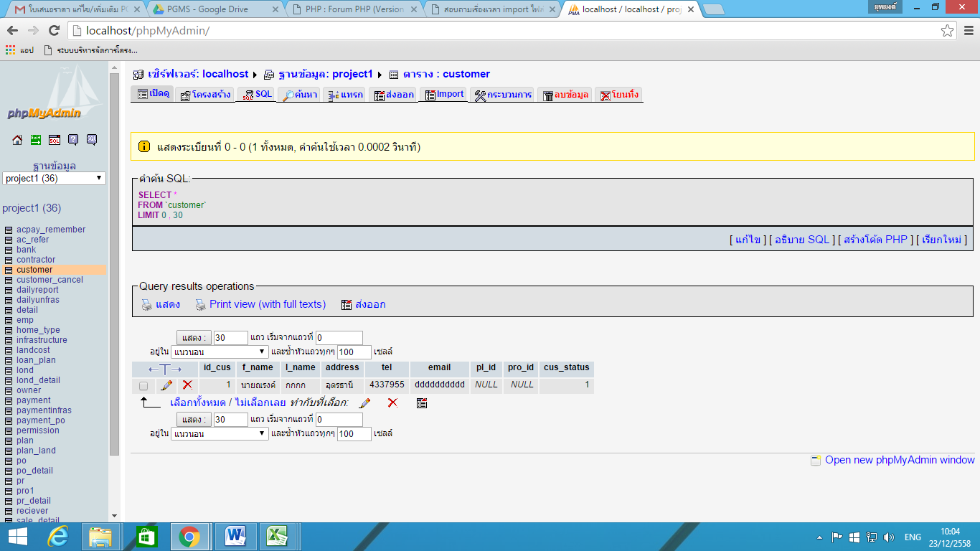Screen dimensions: 980x551
Task: Switch to the PHP : Forum PHP browser tab
Action: pos(352,9)
